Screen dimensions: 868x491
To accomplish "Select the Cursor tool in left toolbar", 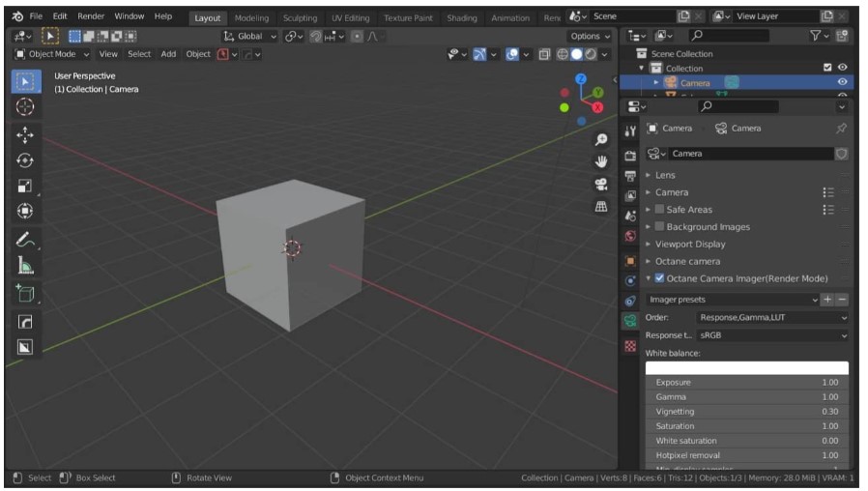I will tap(25, 107).
